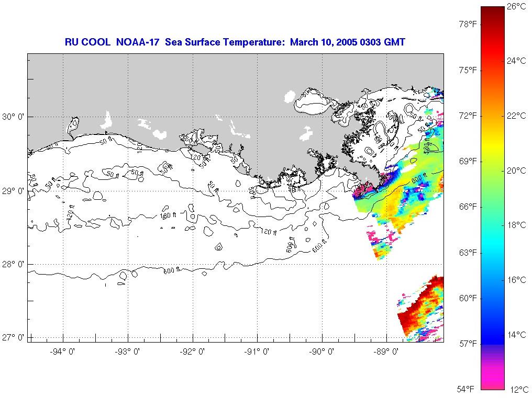The height and width of the screenshot is (398, 532).
Task: Click the '63°F' scale label
Action: coord(468,253)
